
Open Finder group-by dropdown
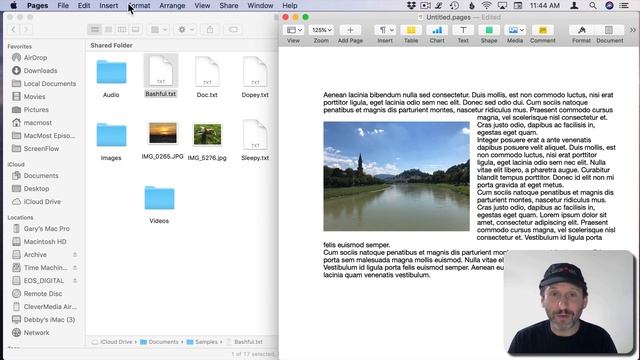(159, 29)
